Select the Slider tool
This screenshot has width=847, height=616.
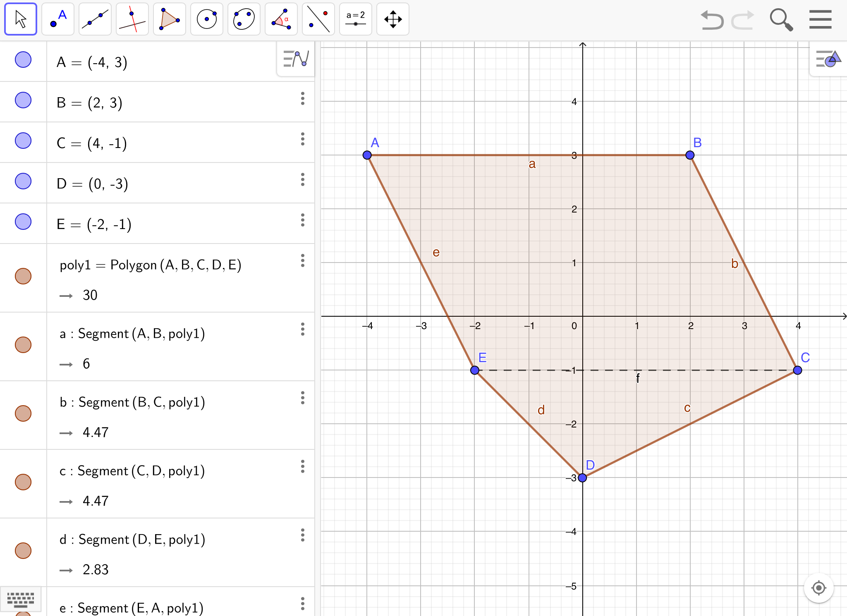point(356,19)
